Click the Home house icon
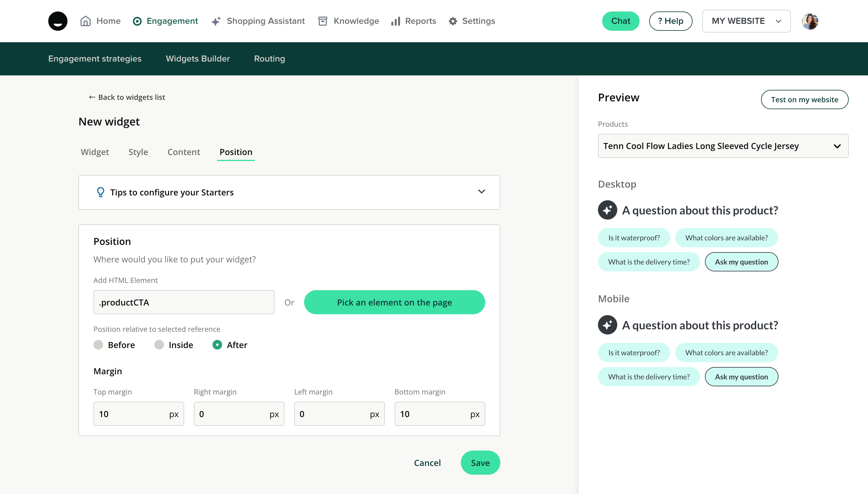 pos(86,21)
